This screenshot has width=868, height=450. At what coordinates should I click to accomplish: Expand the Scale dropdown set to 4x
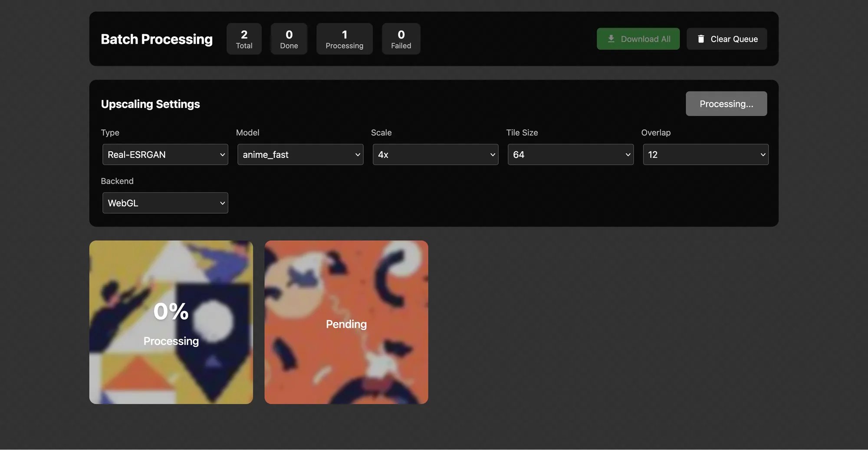pyautogui.click(x=435, y=155)
